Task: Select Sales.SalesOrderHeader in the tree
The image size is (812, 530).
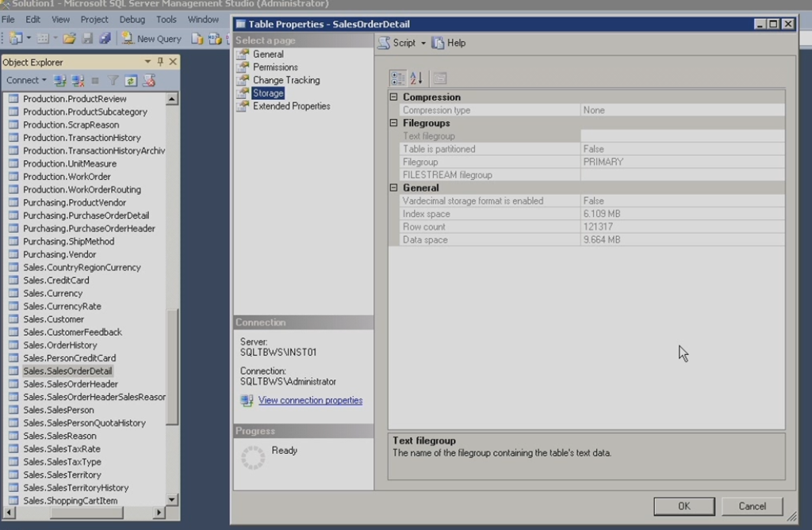Action: (x=71, y=383)
